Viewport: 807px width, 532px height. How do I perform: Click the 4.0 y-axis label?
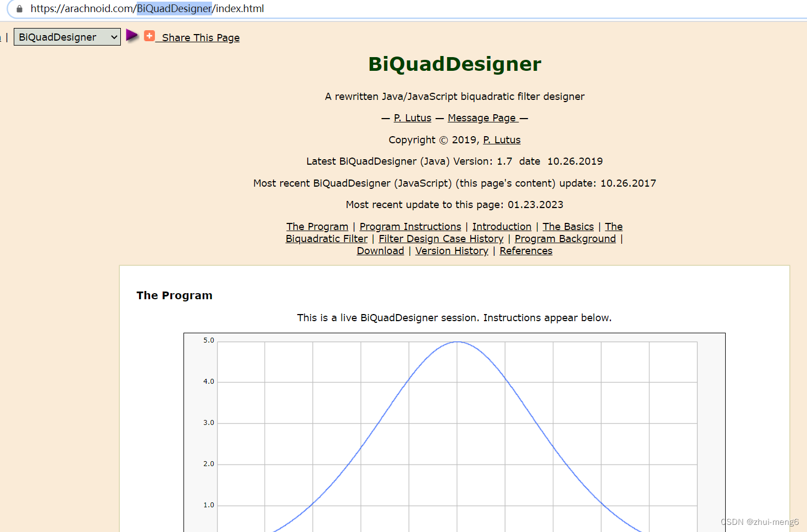tap(209, 382)
